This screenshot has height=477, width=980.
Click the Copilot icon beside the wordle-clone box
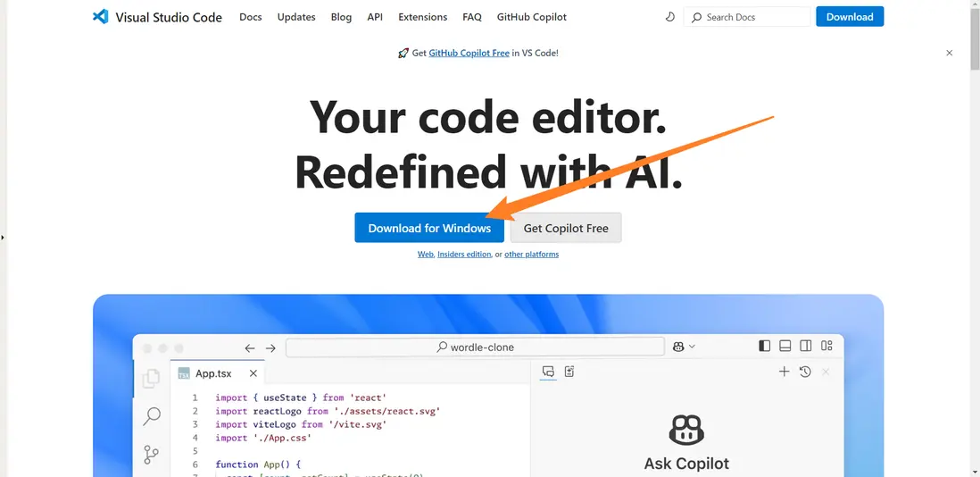(678, 347)
